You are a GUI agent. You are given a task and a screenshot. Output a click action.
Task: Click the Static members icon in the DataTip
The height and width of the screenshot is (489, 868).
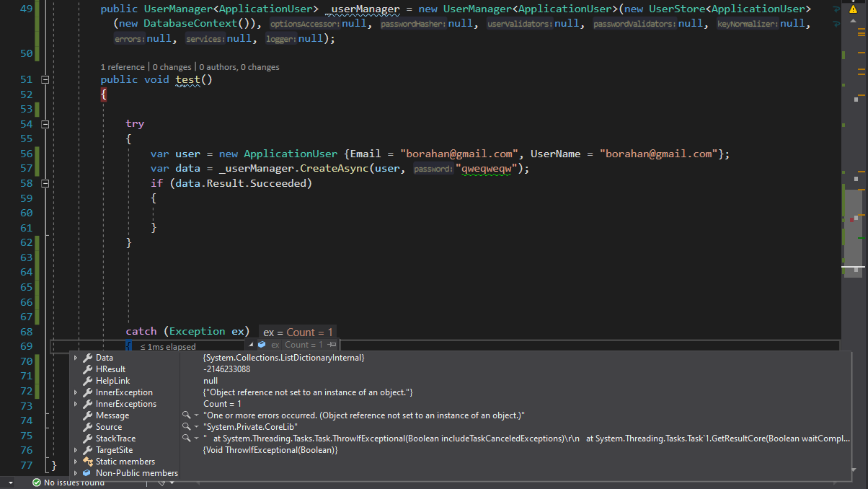coord(88,462)
